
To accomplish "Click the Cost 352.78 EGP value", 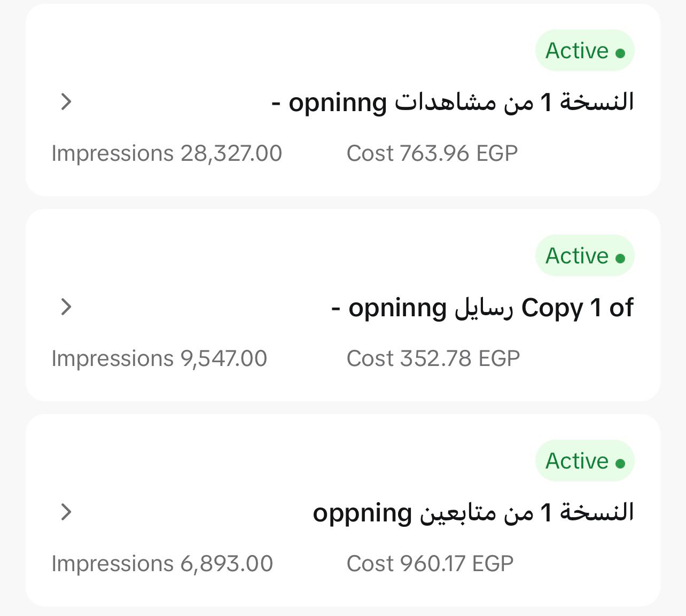I will (433, 358).
